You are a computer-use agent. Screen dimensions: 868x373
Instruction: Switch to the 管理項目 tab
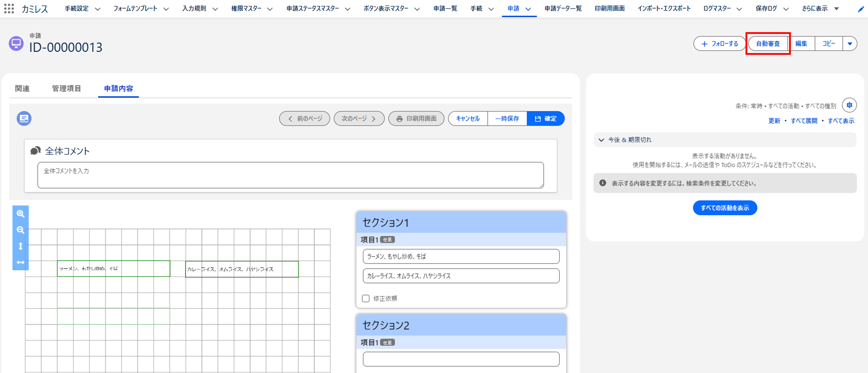pyautogui.click(x=66, y=88)
